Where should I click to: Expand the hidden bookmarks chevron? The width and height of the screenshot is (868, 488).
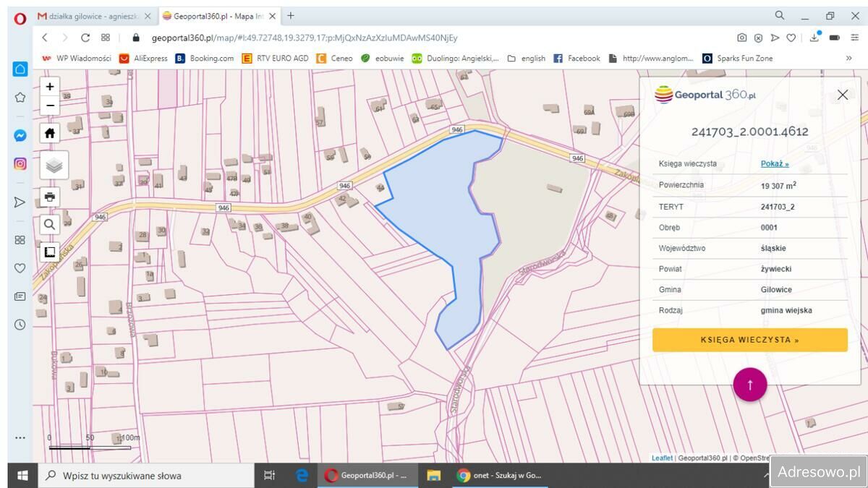click(x=848, y=59)
